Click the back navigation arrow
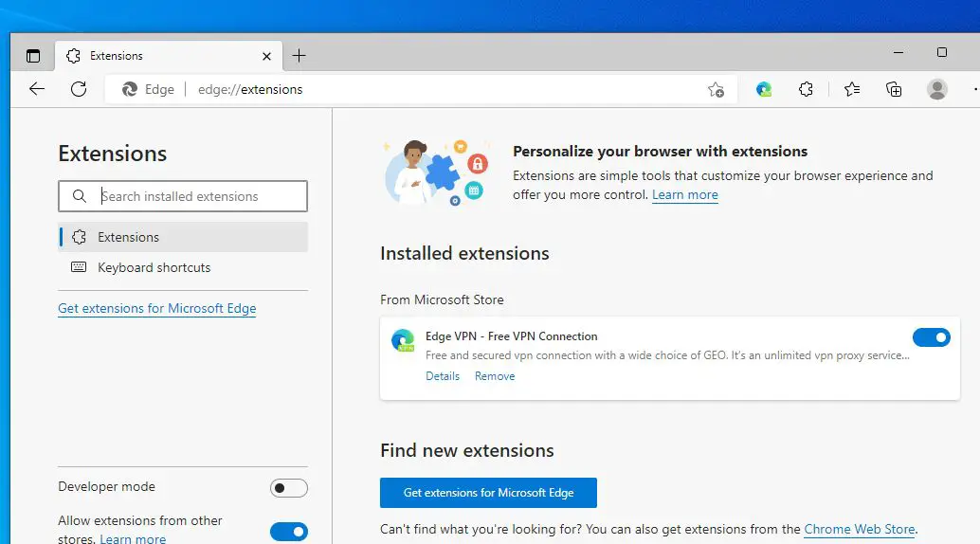This screenshot has width=980, height=544. [37, 89]
